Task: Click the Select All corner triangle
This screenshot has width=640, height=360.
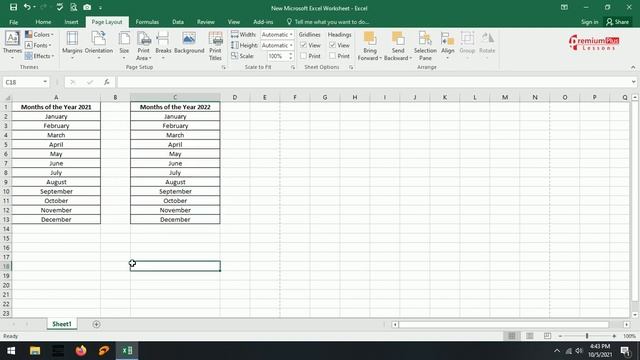Action: (7, 98)
